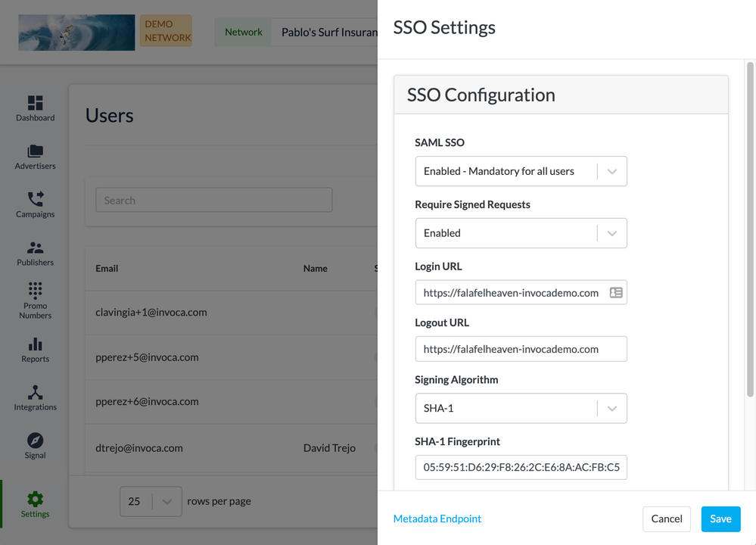Open Campaigns from the sidebar
The height and width of the screenshot is (545, 756).
[x=35, y=199]
